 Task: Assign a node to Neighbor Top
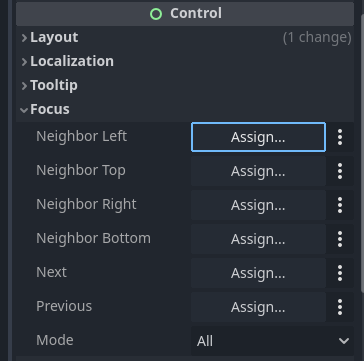pos(258,171)
